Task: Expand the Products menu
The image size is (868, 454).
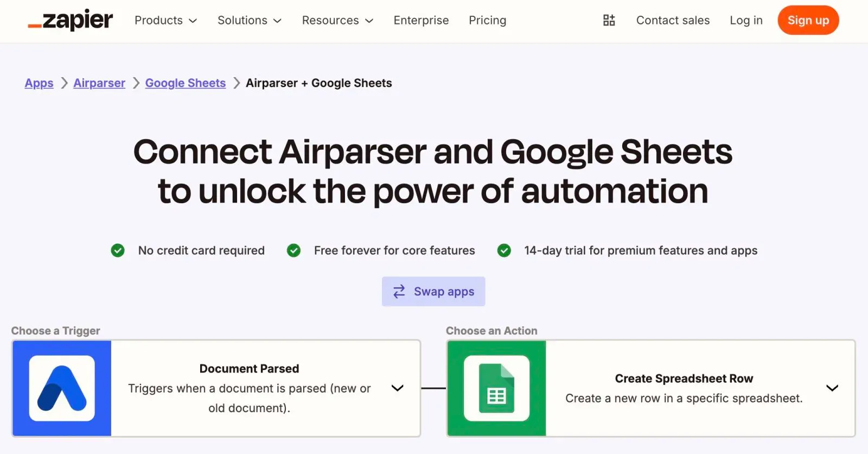Action: pos(165,21)
